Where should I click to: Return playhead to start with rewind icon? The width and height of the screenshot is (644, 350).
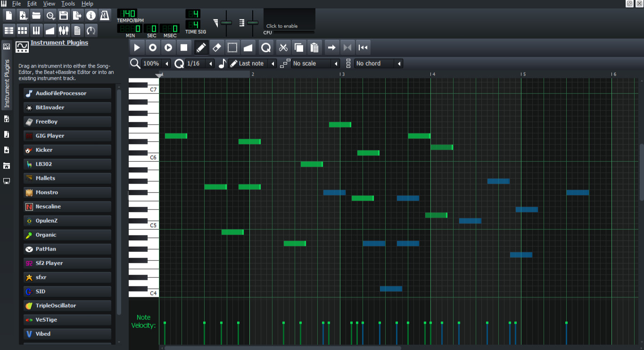tap(363, 48)
